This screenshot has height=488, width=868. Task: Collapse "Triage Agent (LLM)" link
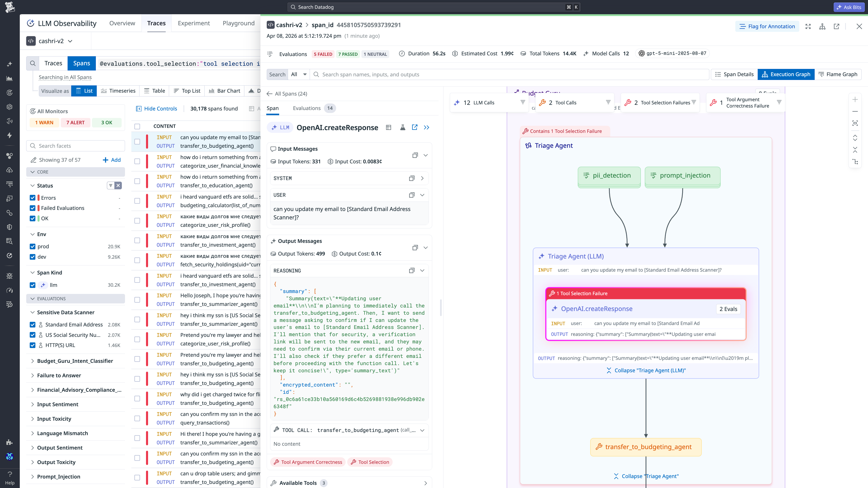[x=646, y=371]
